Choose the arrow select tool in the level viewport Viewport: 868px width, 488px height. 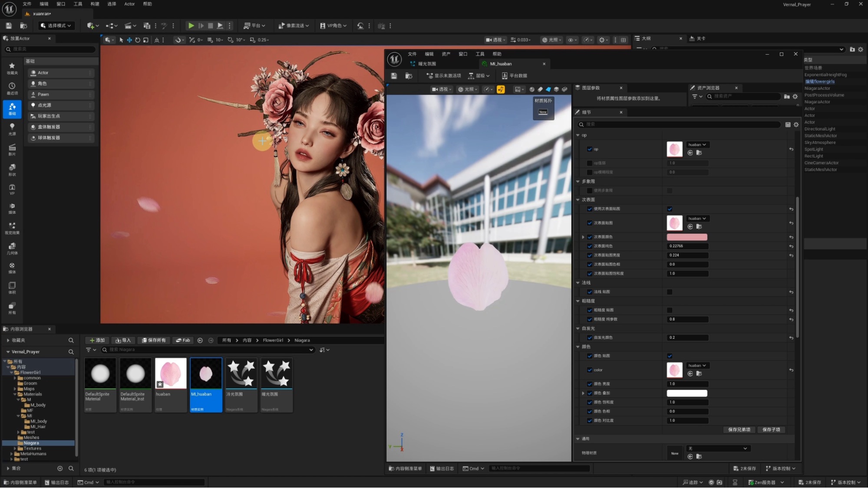(121, 40)
